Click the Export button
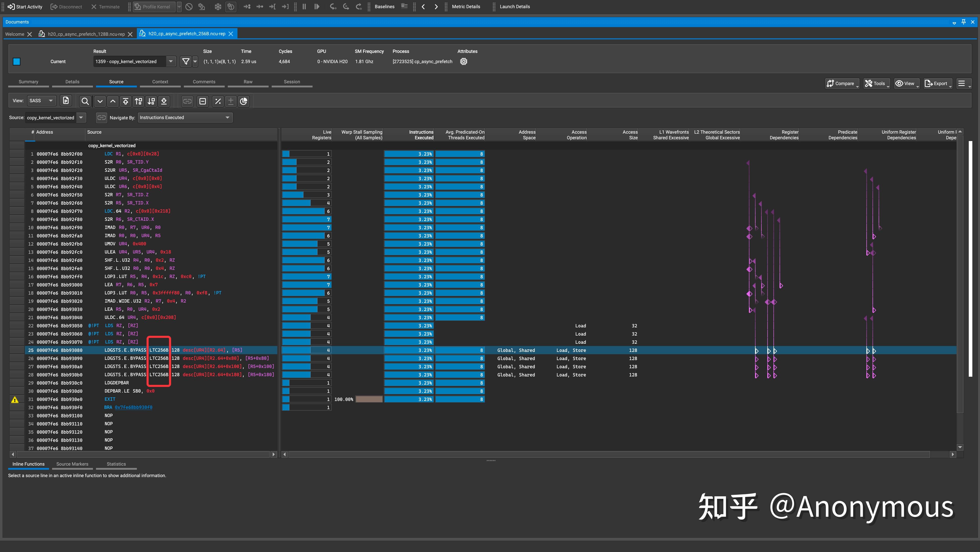This screenshot has width=980, height=552. 937,83
